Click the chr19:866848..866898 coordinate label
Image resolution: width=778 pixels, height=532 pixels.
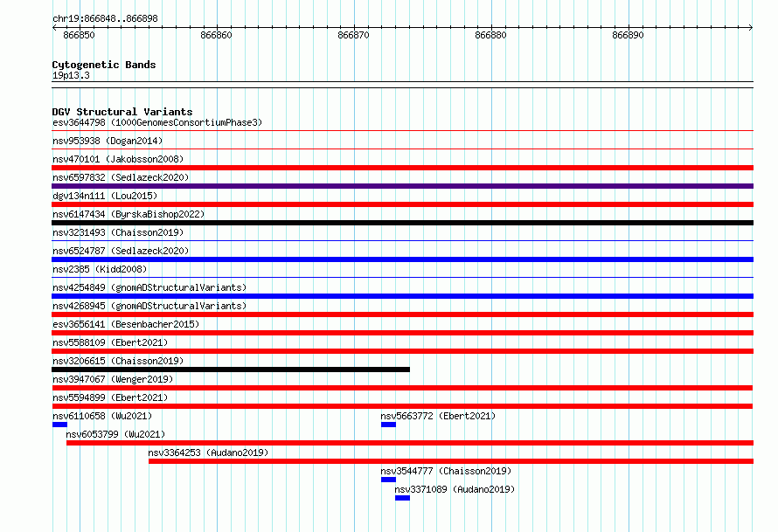(x=105, y=18)
